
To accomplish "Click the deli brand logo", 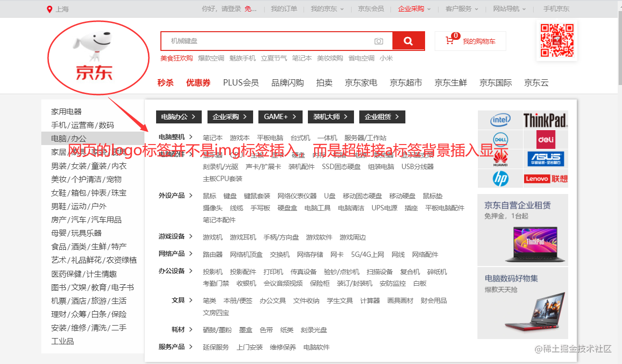I will tap(546, 140).
